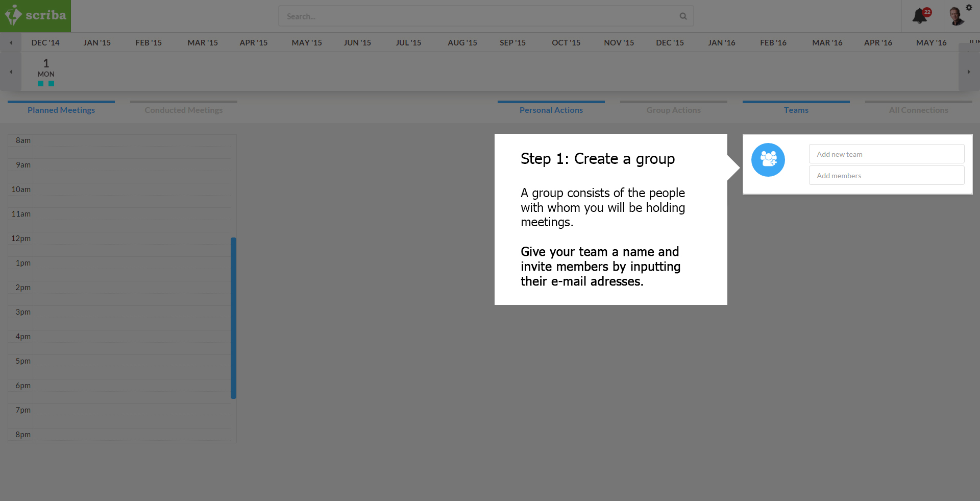The width and height of the screenshot is (980, 501).
Task: Switch to Planned Meetings tab
Action: tap(61, 110)
